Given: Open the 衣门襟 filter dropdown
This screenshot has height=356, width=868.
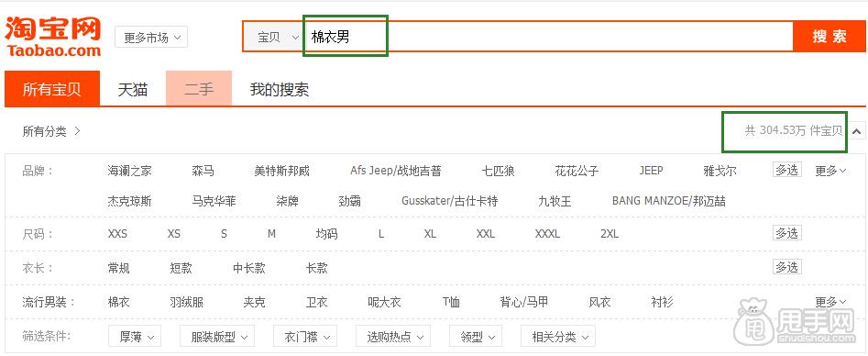Looking at the screenshot, I should pos(305,336).
